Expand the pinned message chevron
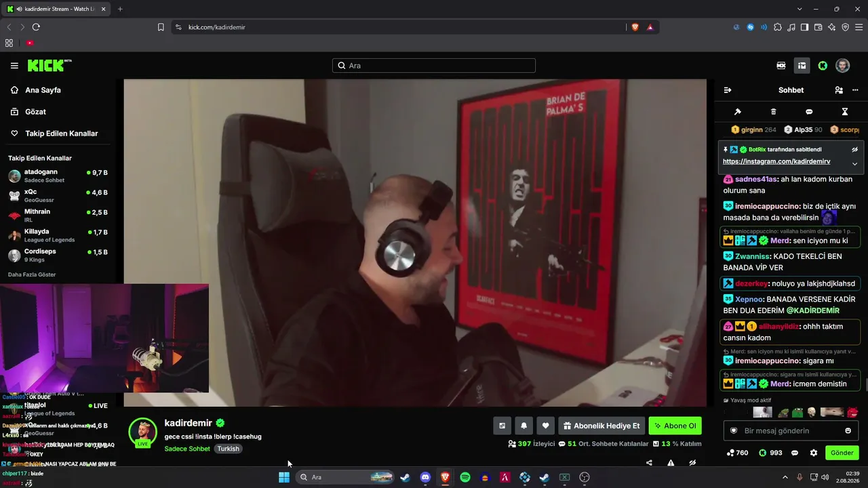 (854, 163)
